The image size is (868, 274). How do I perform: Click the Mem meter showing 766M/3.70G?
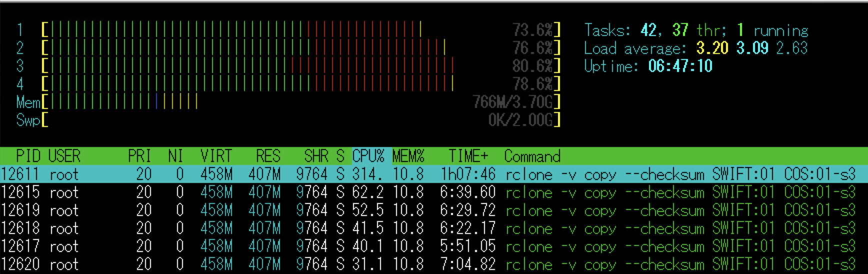(288, 102)
